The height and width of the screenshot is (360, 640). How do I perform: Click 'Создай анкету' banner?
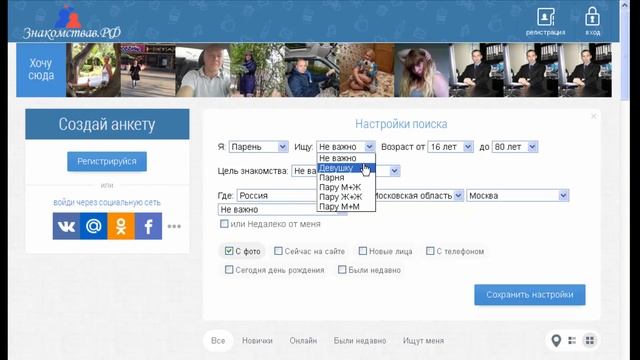pos(107,124)
